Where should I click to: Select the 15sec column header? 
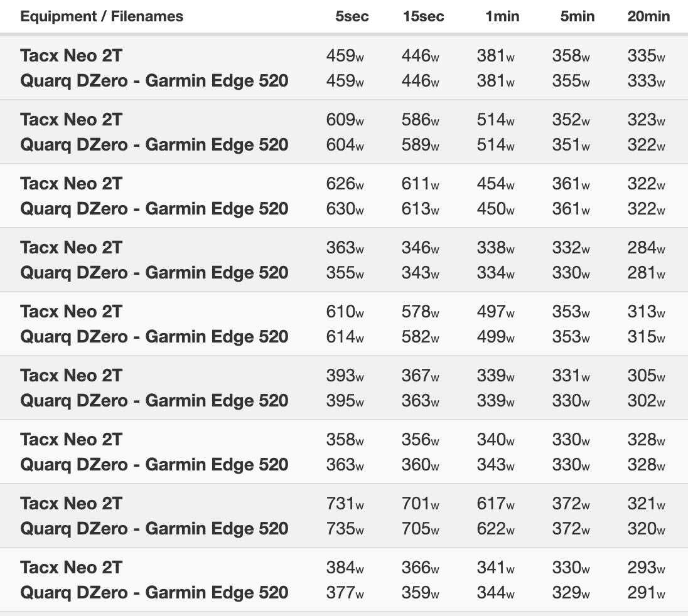pos(424,17)
